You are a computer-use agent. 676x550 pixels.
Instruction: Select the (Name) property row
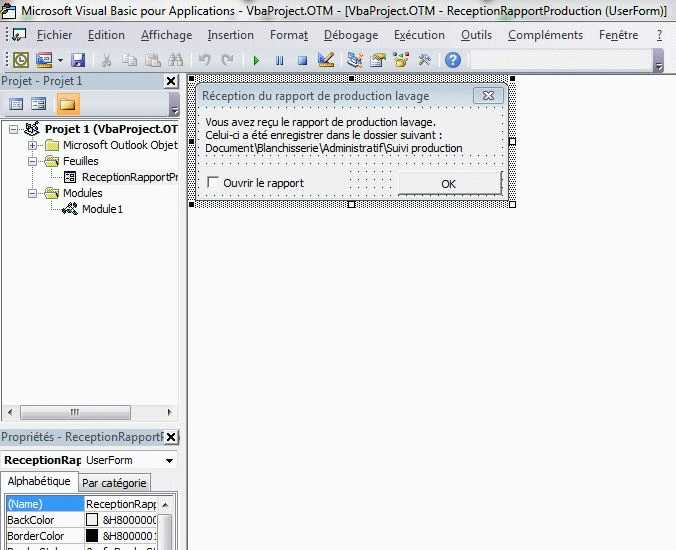coord(81,504)
